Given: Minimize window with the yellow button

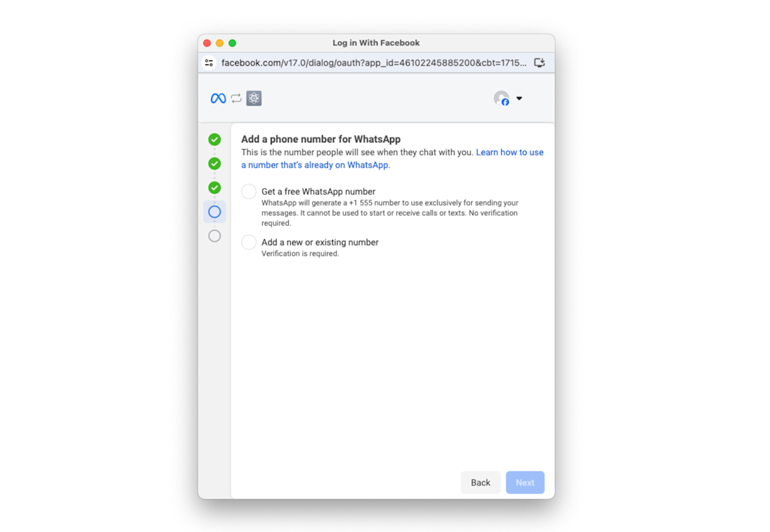Looking at the screenshot, I should (220, 43).
